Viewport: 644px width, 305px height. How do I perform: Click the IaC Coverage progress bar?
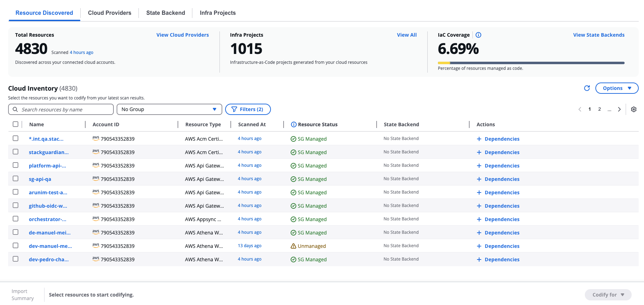[x=531, y=63]
